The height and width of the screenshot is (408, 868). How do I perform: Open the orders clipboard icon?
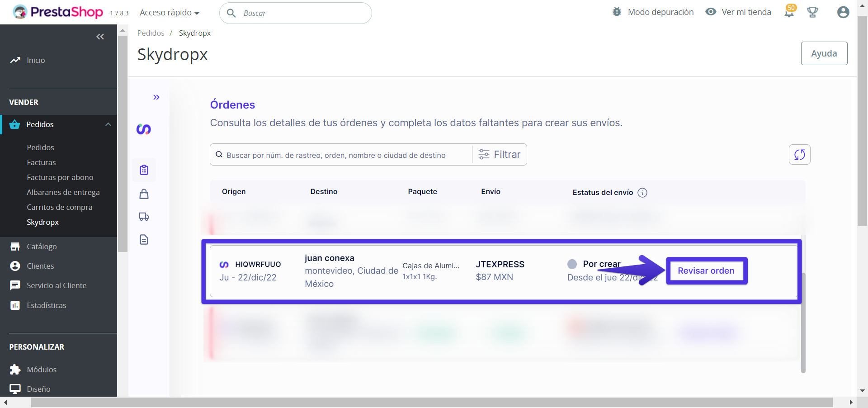tap(144, 170)
